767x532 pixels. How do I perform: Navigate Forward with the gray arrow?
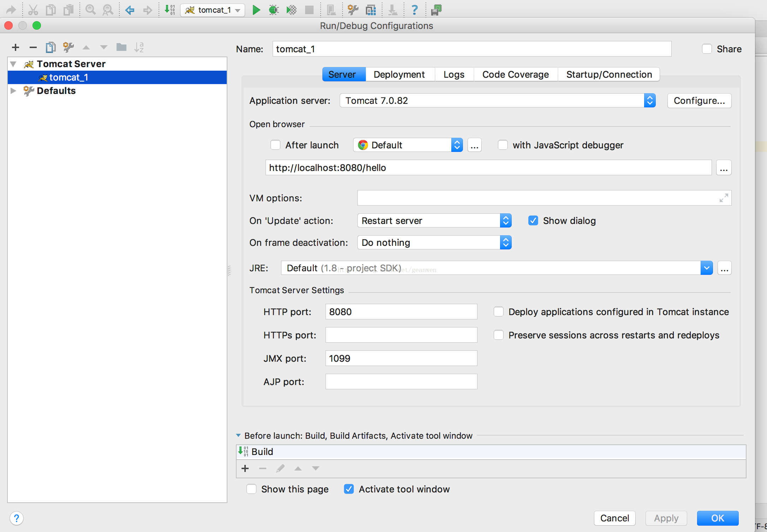coord(148,10)
